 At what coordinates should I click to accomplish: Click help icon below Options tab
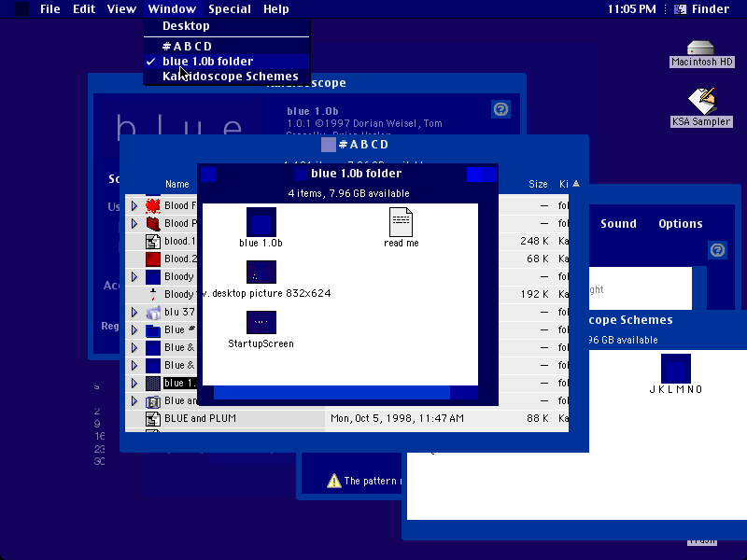[717, 250]
